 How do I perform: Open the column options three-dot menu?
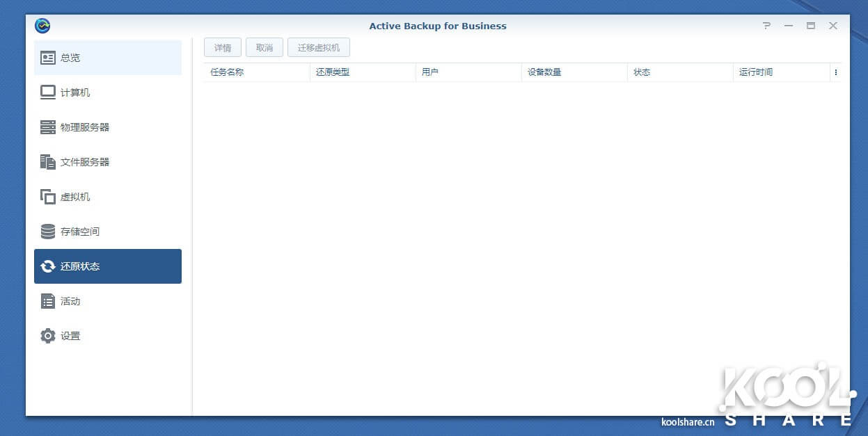coord(835,72)
